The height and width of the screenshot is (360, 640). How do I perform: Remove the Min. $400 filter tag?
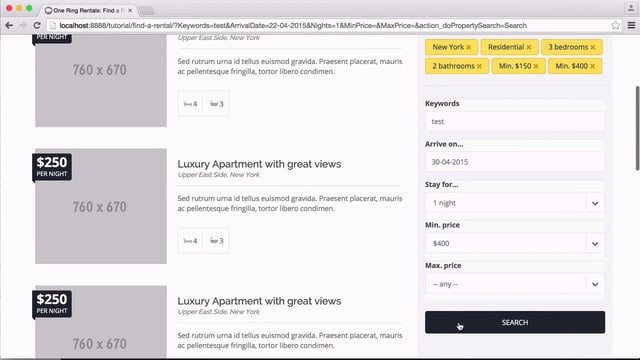tap(593, 66)
